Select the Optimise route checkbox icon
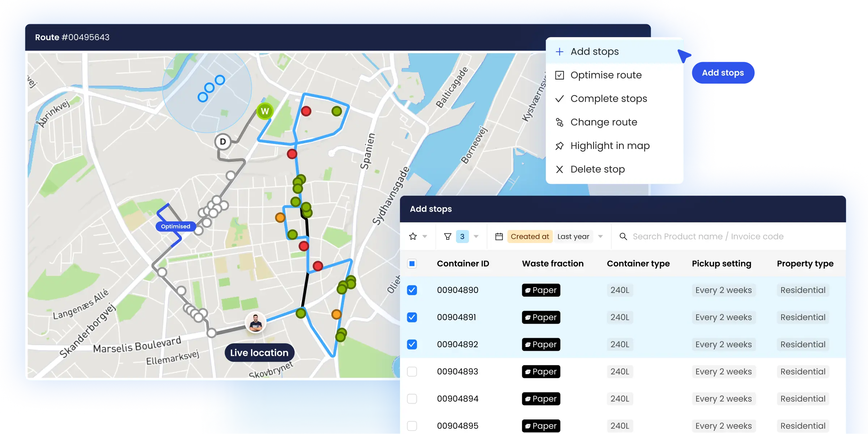This screenshot has height=434, width=868. (560, 75)
